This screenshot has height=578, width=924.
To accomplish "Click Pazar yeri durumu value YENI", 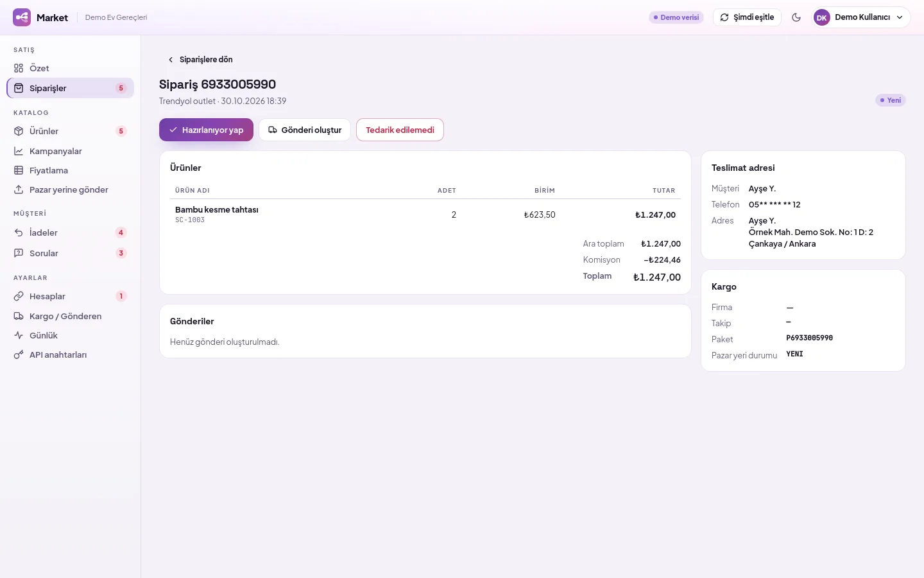I will [x=794, y=354].
